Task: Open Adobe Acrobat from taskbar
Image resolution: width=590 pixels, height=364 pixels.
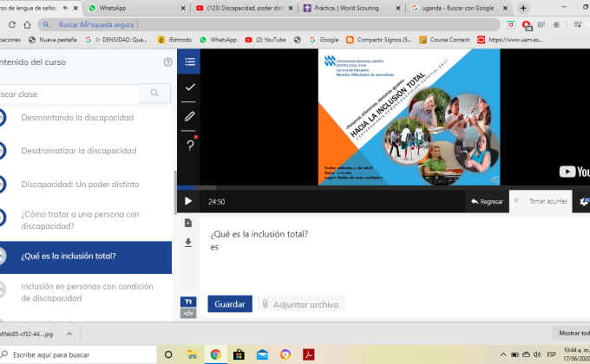Action: [309, 354]
